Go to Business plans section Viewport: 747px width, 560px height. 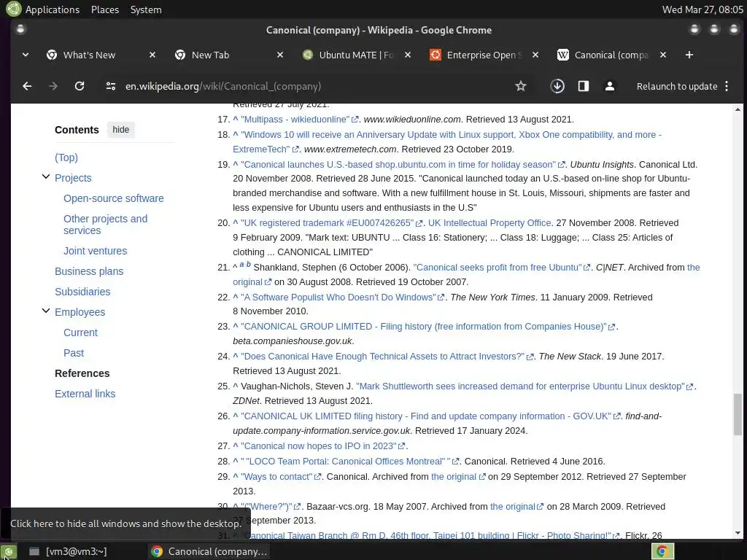tap(89, 271)
